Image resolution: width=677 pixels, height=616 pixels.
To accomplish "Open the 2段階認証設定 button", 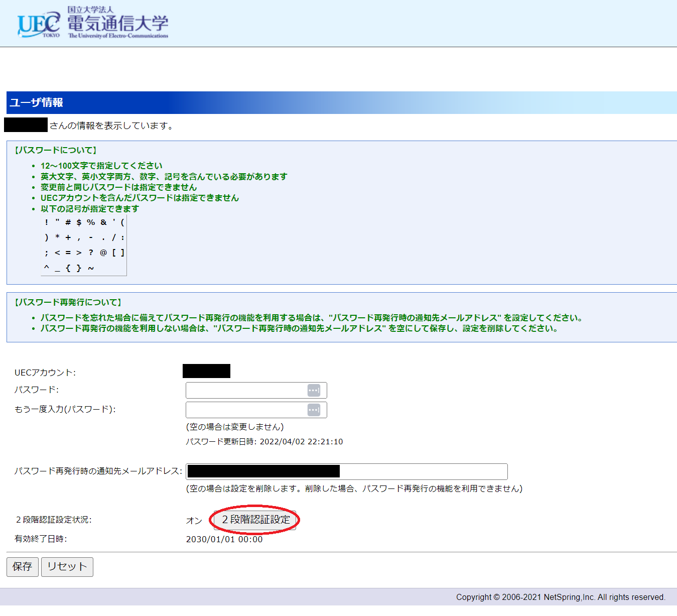I will tap(256, 520).
